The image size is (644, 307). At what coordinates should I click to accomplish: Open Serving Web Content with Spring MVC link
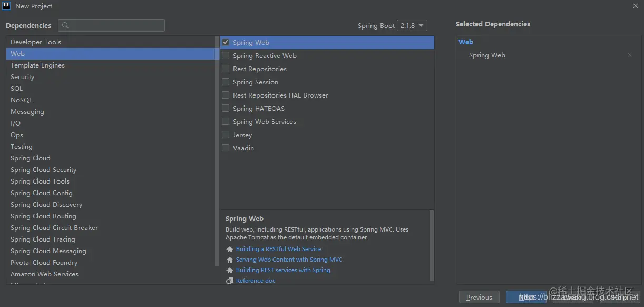coord(289,260)
